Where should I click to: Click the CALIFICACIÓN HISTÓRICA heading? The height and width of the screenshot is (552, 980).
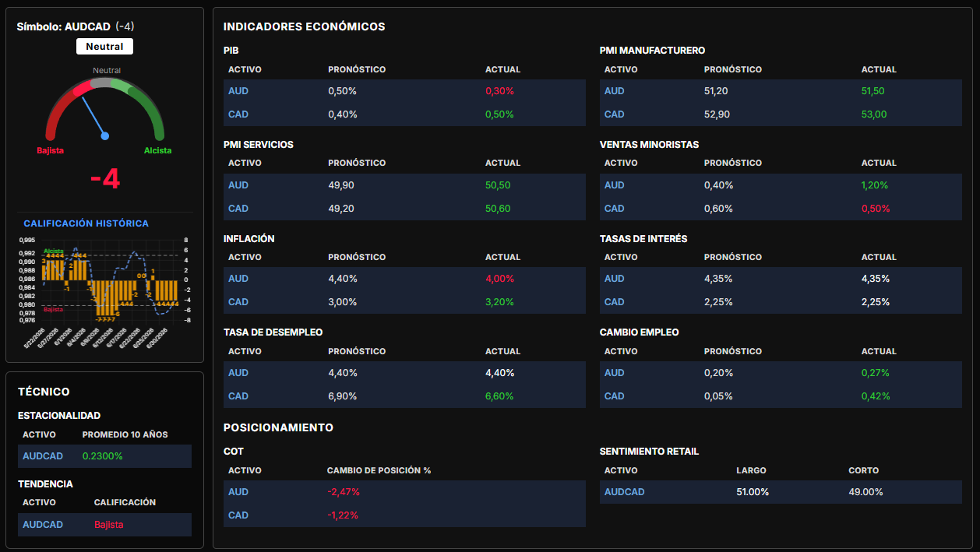click(86, 223)
